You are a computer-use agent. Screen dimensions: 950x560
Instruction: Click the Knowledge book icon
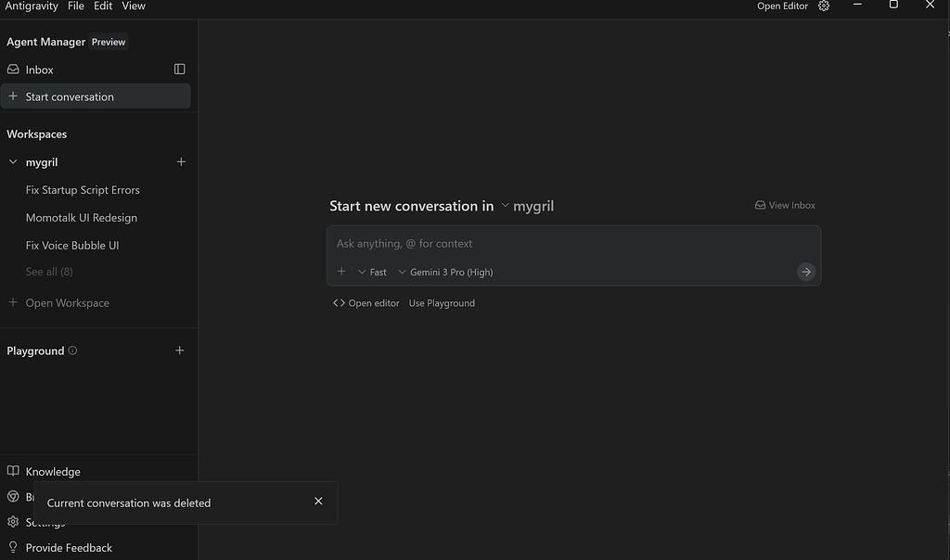(x=13, y=471)
